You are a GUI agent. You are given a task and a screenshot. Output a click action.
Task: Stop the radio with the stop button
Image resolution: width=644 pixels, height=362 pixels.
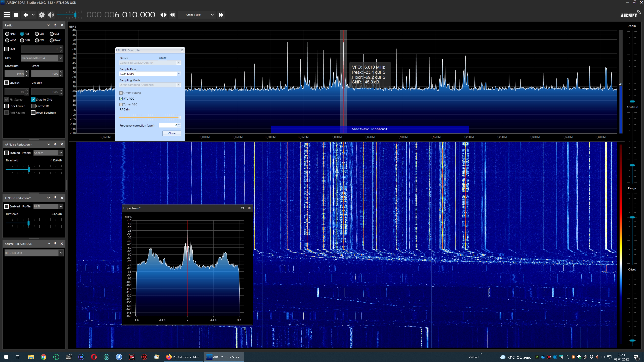pyautogui.click(x=16, y=15)
